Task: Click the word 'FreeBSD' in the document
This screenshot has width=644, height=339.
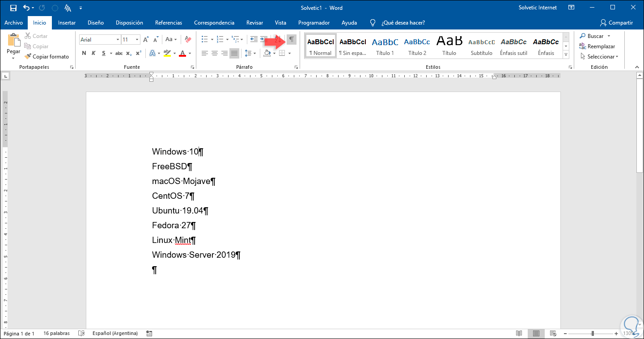Action: pyautogui.click(x=169, y=167)
